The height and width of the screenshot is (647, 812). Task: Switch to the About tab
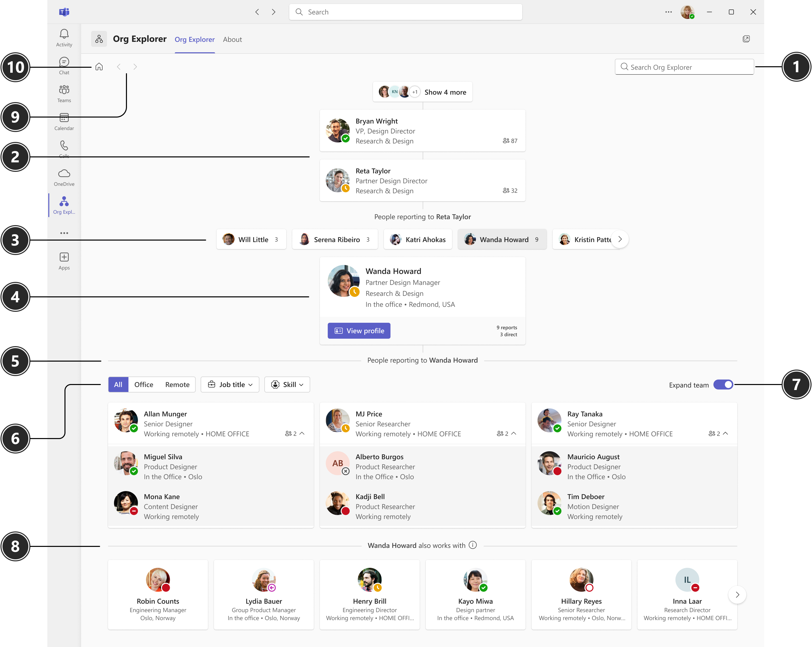point(232,39)
